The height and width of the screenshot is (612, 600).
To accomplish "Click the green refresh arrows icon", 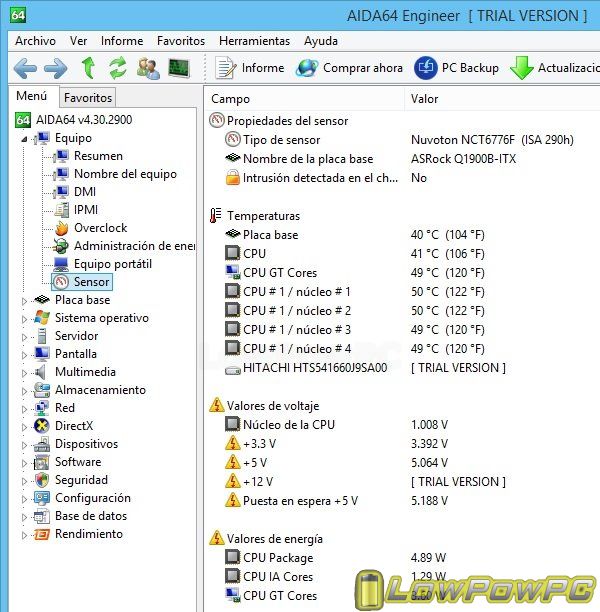I will [x=118, y=68].
